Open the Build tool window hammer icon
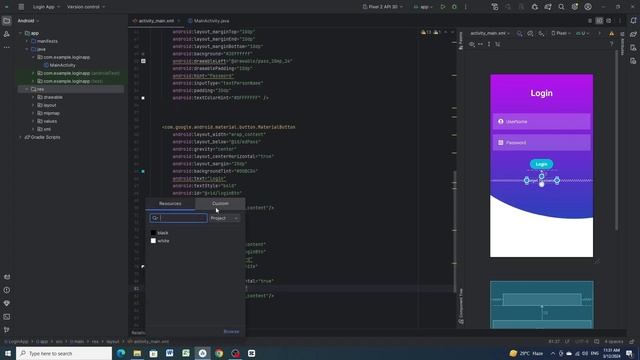 point(7,277)
